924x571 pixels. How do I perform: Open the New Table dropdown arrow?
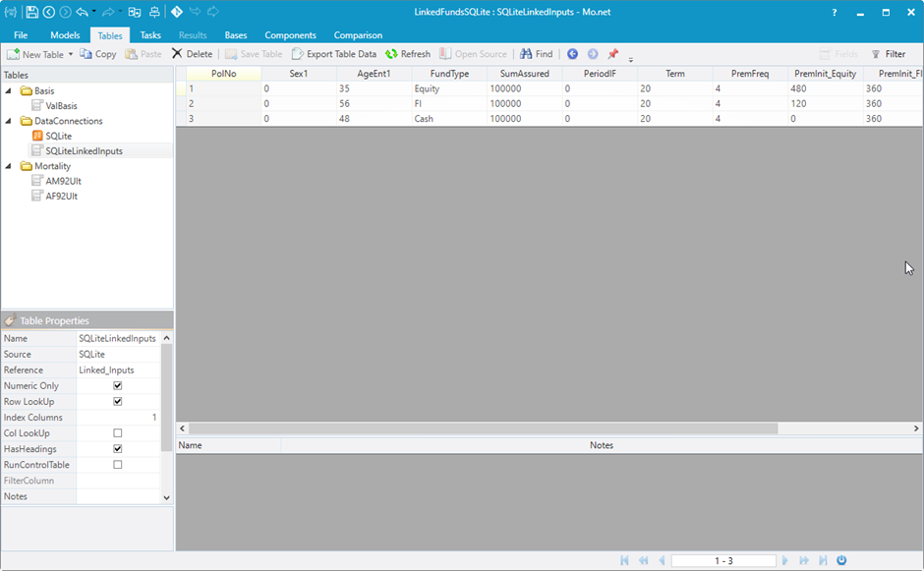click(x=71, y=54)
